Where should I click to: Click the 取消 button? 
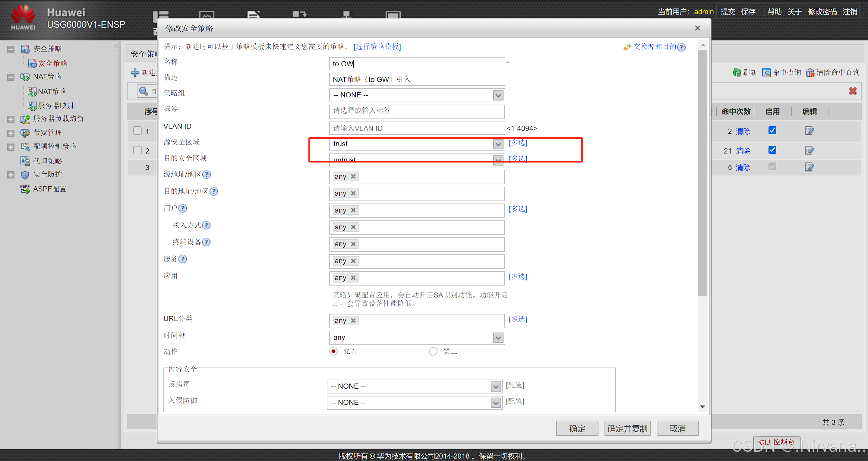[x=677, y=428]
